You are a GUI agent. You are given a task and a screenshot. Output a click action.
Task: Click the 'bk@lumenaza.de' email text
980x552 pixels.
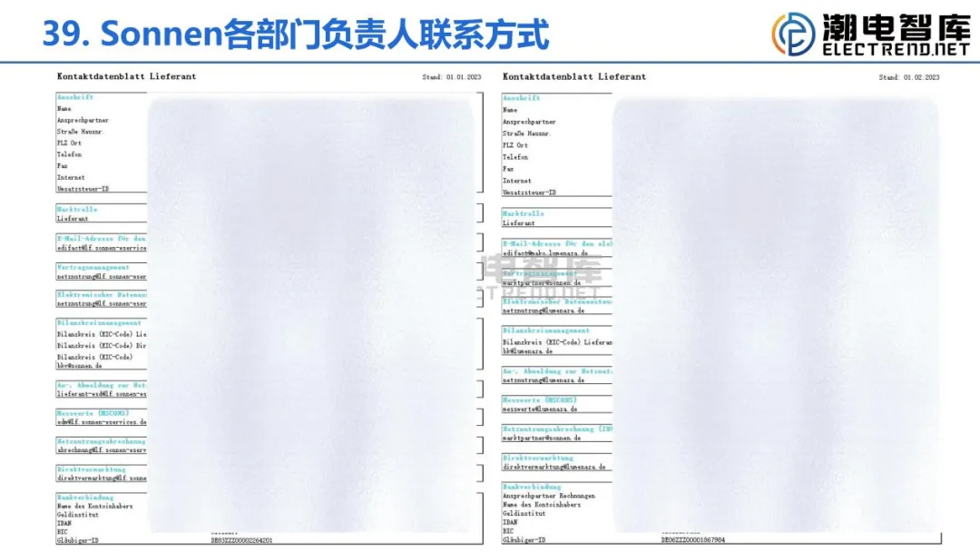click(527, 351)
